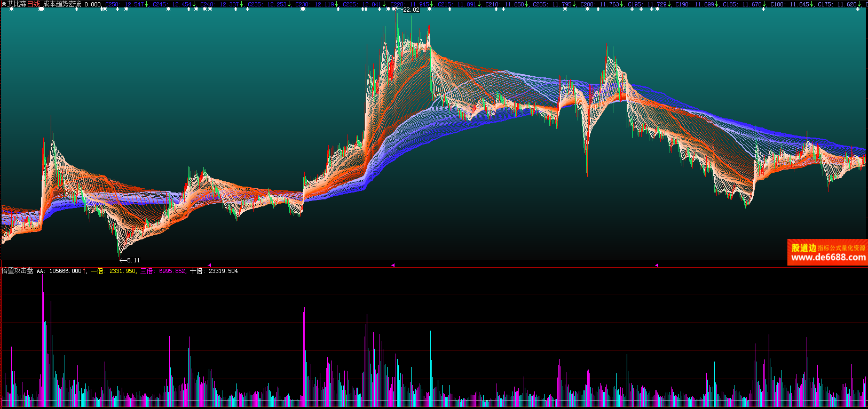Select the 艾比森 stock name label
The width and height of the screenshot is (868, 409).
click(17, 4)
